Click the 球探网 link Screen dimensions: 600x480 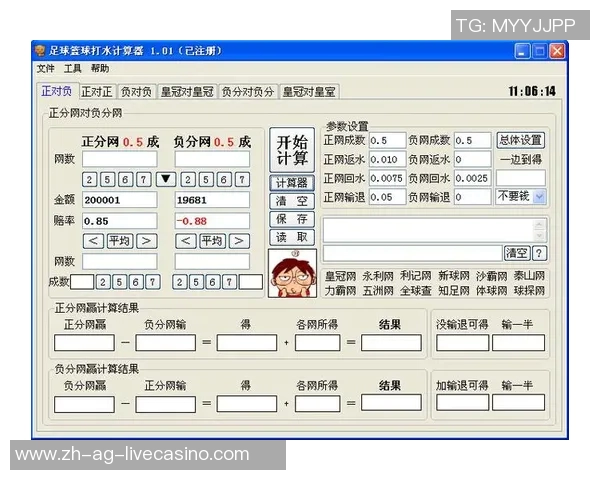tap(529, 291)
